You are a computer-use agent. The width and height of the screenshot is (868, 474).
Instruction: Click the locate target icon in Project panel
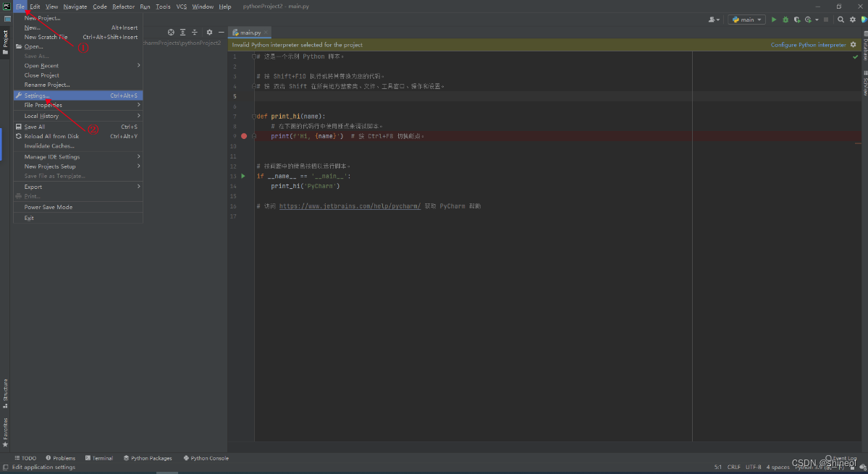171,32
